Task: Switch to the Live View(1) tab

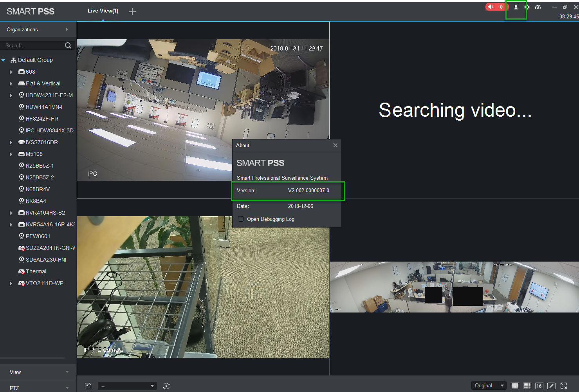Action: click(x=103, y=11)
